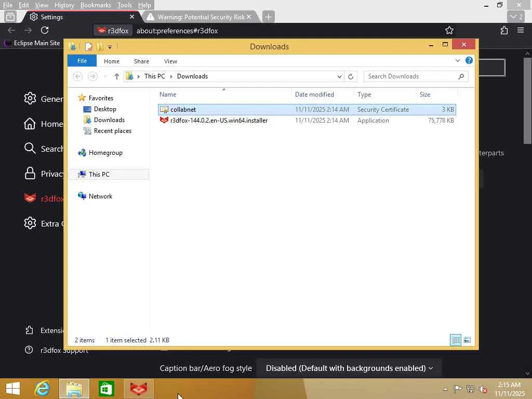532x399 pixels.
Task: Open the list all tabs dropdown
Action: tap(516, 17)
